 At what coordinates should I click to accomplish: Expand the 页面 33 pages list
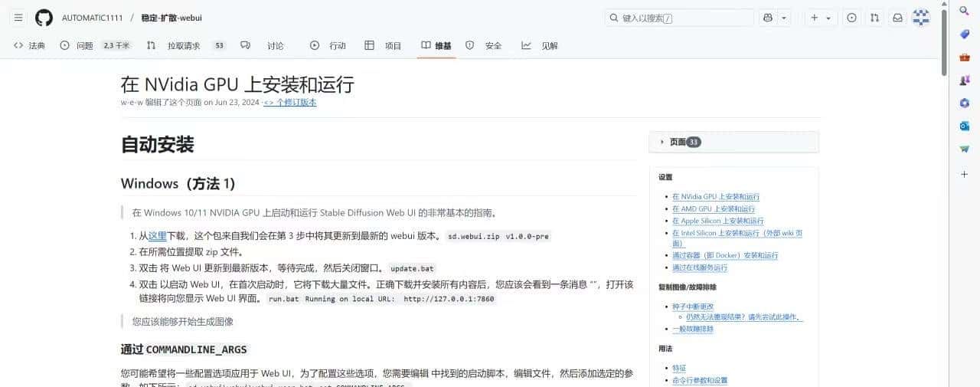(x=733, y=142)
